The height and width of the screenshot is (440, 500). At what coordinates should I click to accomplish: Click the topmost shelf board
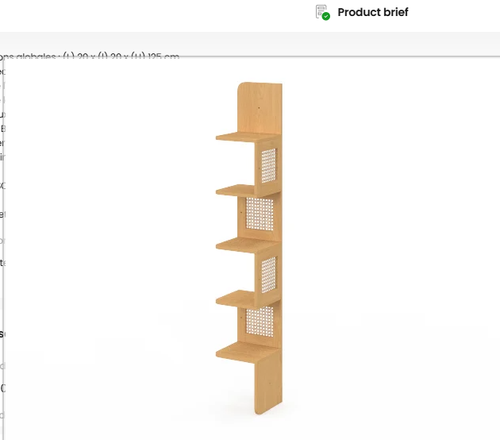[x=247, y=137]
